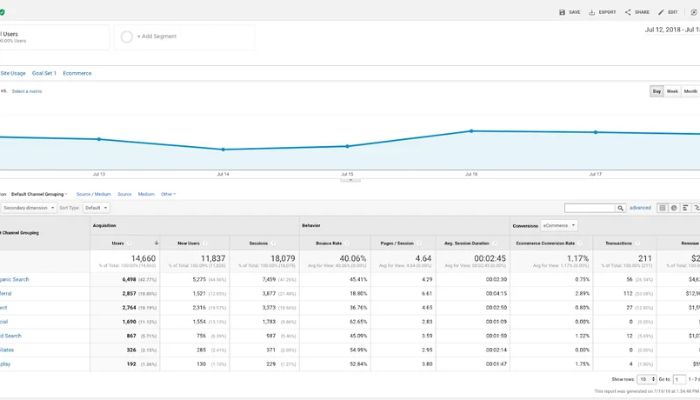Click the Go to page number field
Screen dimensions: 700x400
point(679,379)
